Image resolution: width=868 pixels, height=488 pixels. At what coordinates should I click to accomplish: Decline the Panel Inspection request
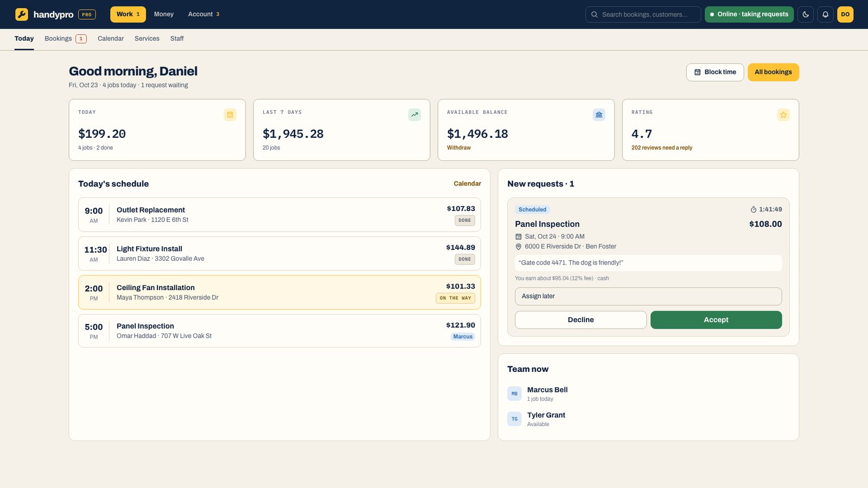580,320
